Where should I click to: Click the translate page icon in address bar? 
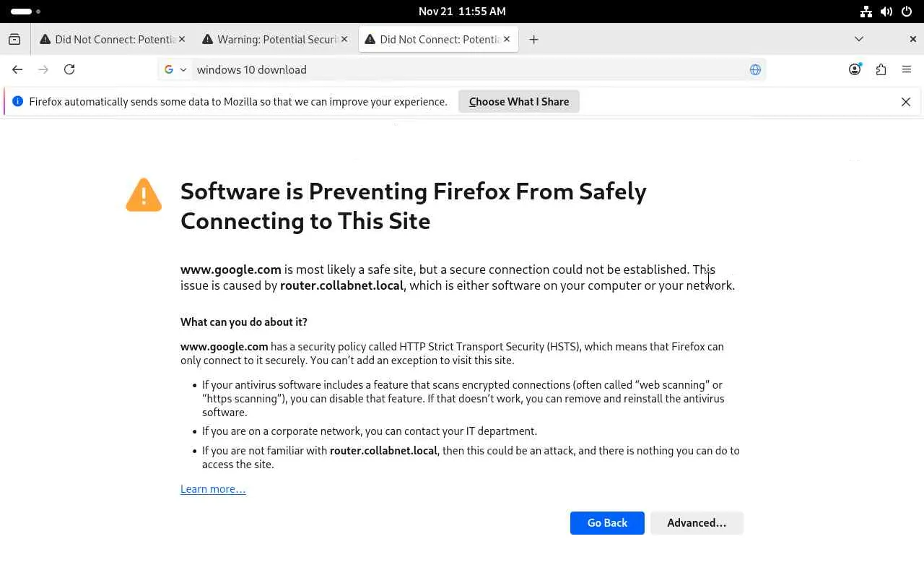[x=755, y=69]
